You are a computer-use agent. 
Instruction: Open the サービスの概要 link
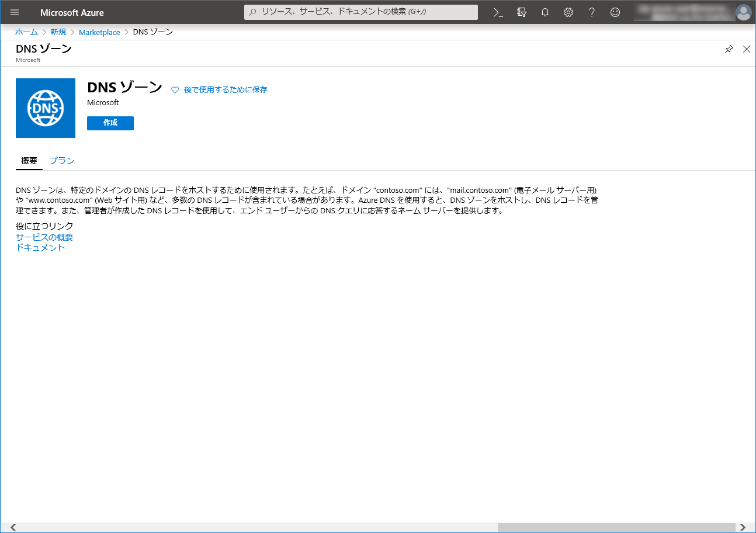point(44,237)
